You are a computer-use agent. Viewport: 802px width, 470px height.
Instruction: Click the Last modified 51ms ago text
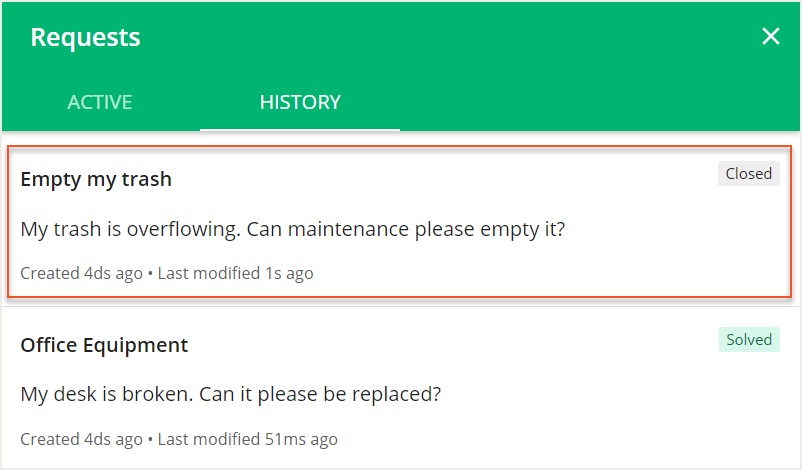(x=247, y=439)
